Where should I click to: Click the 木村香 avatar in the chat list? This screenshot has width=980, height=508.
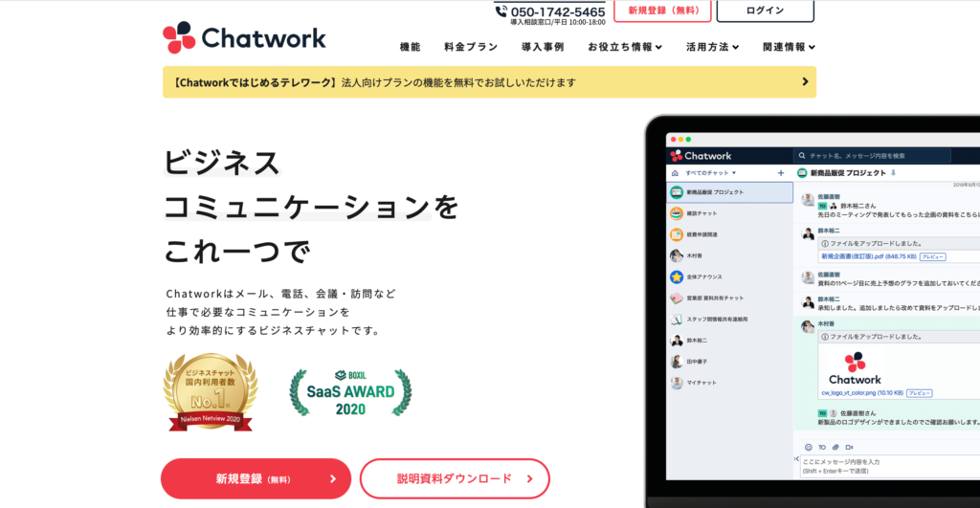pos(677,255)
